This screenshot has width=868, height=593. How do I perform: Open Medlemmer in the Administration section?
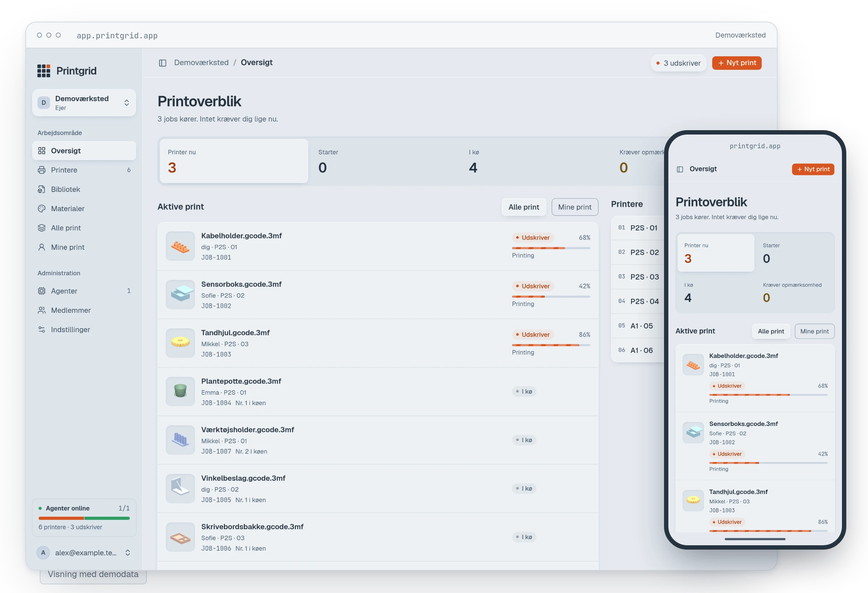pos(84,310)
